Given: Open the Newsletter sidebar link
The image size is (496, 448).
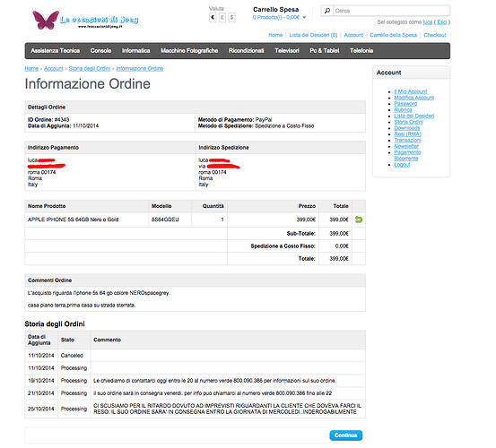Looking at the screenshot, I should [406, 146].
